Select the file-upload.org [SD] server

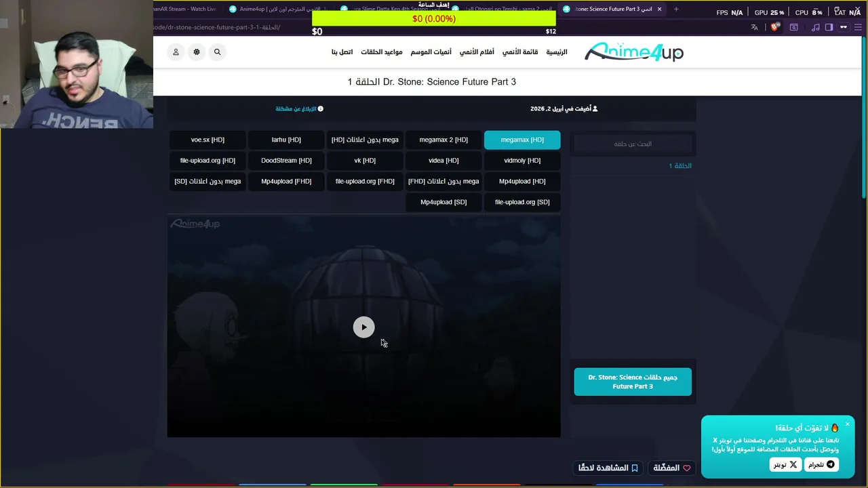pyautogui.click(x=522, y=202)
